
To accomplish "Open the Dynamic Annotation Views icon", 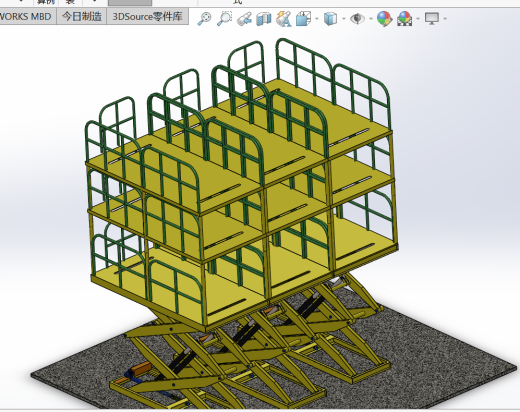I will [284, 19].
